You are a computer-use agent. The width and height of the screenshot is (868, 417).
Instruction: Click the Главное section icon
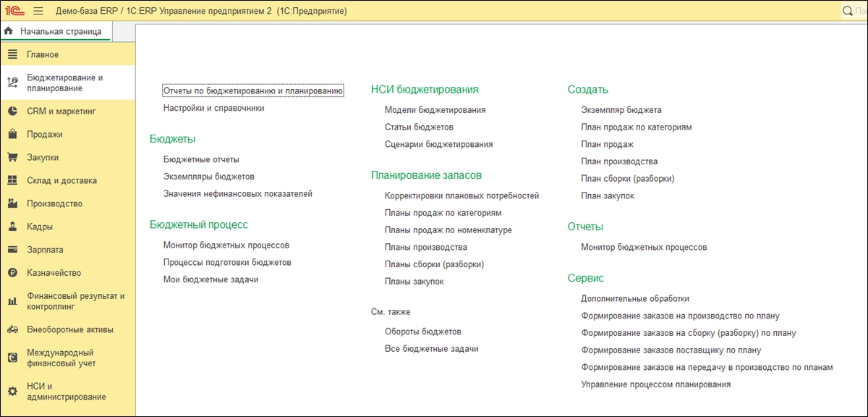click(x=12, y=54)
